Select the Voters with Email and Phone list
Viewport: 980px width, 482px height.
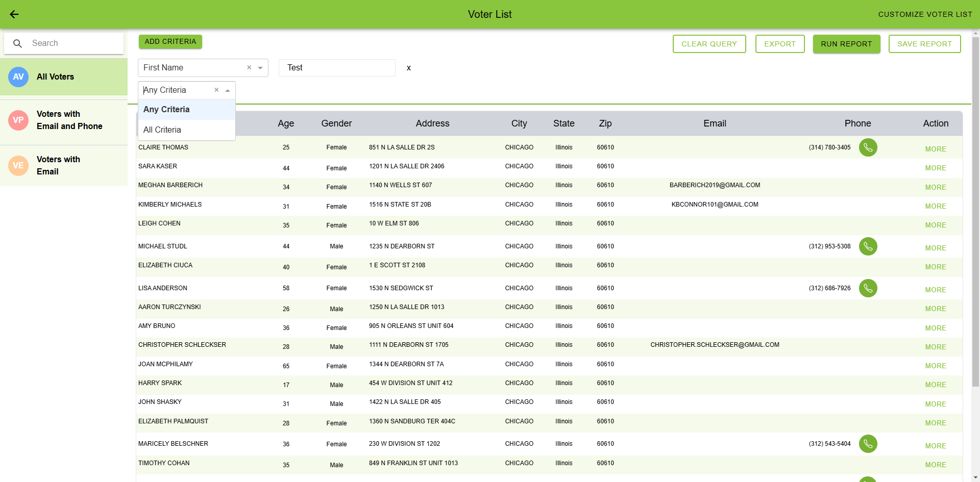tap(69, 120)
